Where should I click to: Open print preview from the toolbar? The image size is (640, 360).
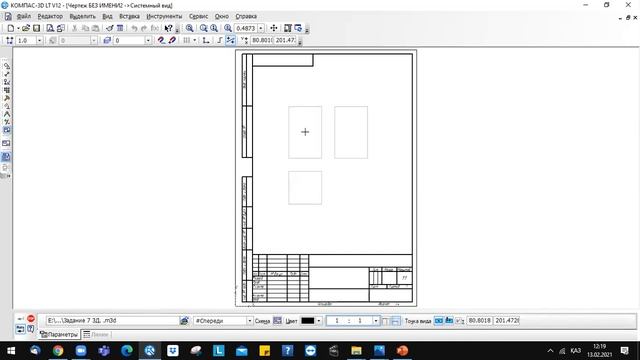[50, 28]
